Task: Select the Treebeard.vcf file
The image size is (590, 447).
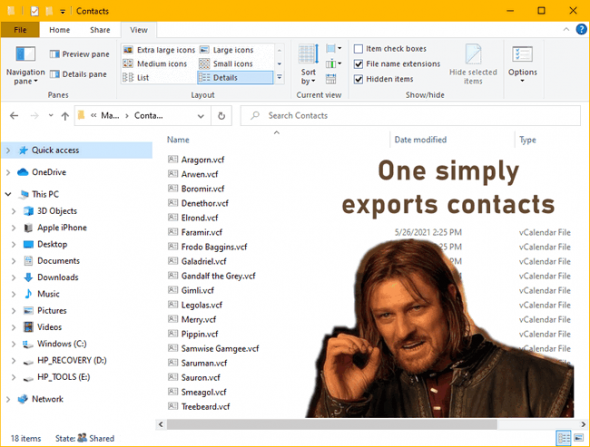Action: [x=205, y=406]
